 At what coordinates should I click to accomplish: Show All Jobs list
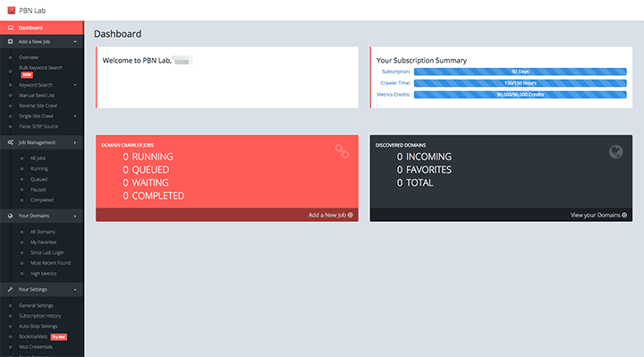point(38,158)
